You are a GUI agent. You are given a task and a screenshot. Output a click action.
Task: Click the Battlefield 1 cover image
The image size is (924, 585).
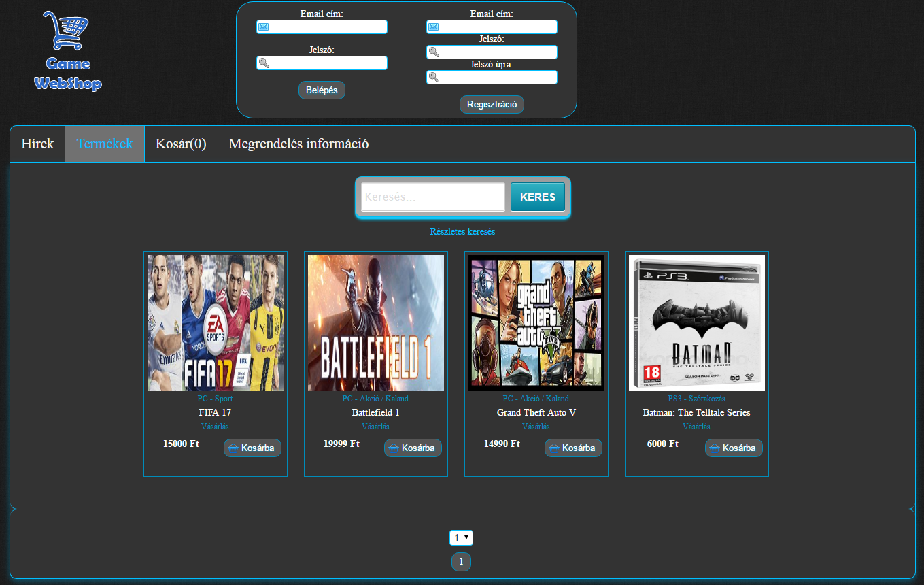(x=375, y=322)
